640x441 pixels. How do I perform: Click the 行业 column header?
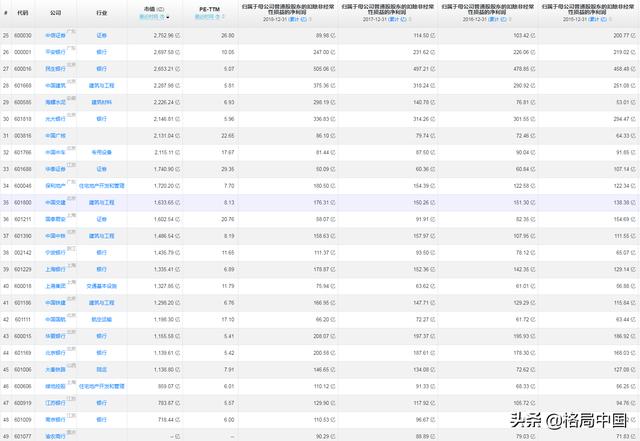(102, 13)
